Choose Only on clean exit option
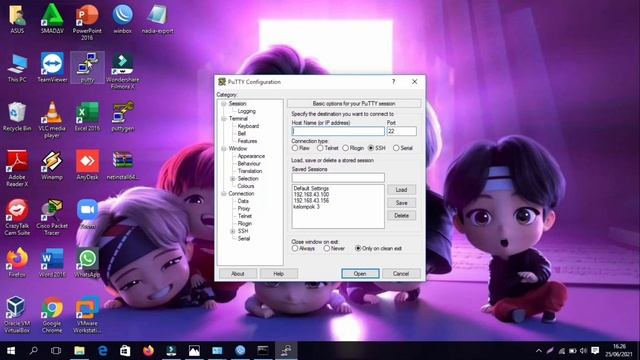 pos(358,248)
